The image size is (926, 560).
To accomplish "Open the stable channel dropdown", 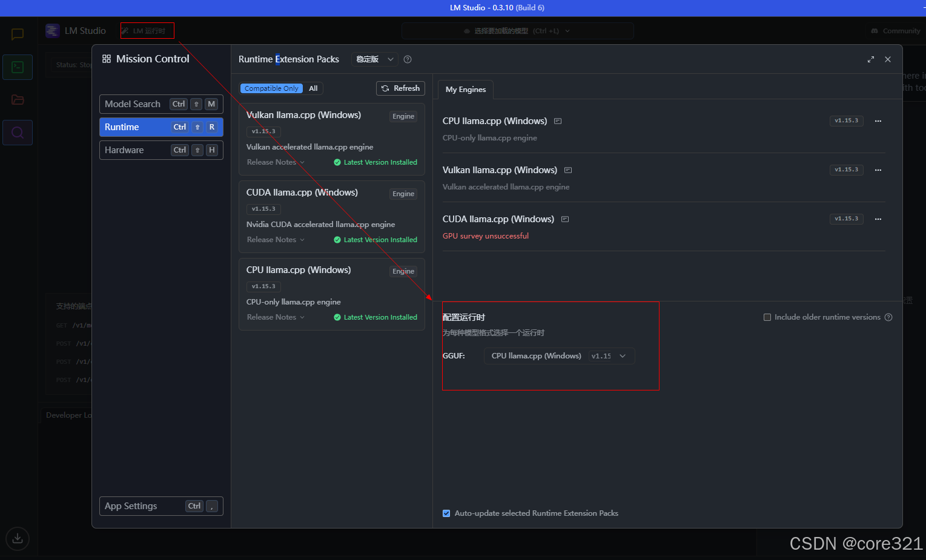I will [x=375, y=59].
